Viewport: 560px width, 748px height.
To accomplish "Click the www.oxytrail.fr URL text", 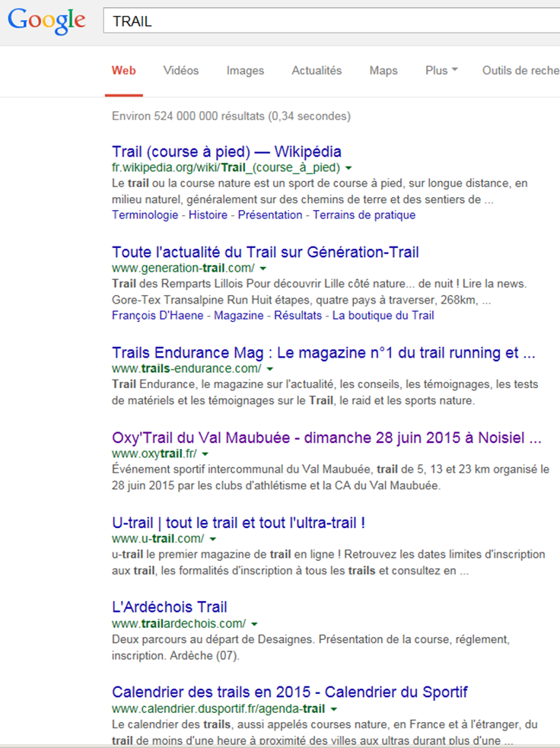I will (154, 454).
